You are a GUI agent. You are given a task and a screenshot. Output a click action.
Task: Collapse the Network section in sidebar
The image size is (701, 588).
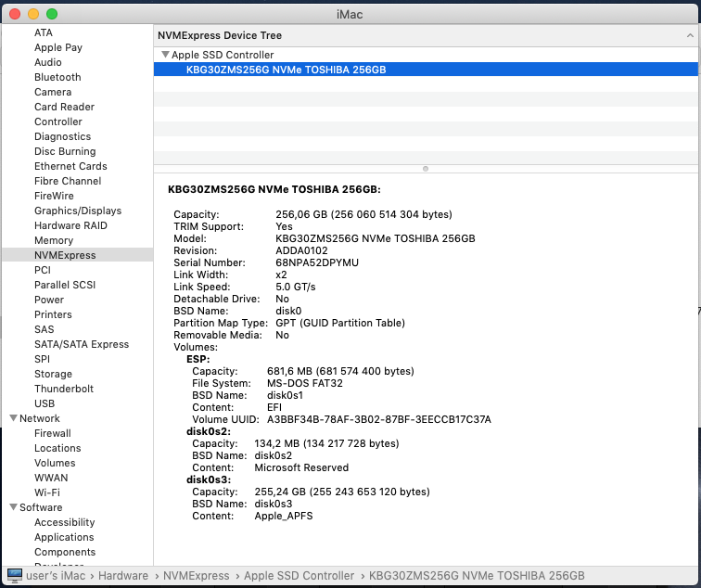coord(13,418)
